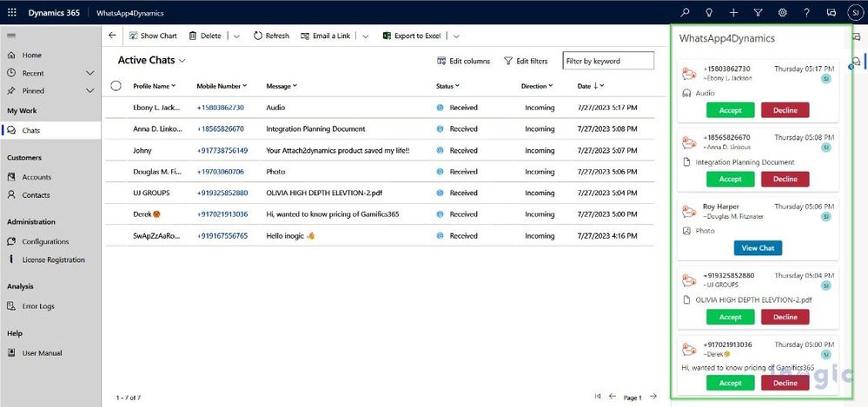Open the +917738756149 mobile number link
The width and height of the screenshot is (868, 407).
coord(222,150)
